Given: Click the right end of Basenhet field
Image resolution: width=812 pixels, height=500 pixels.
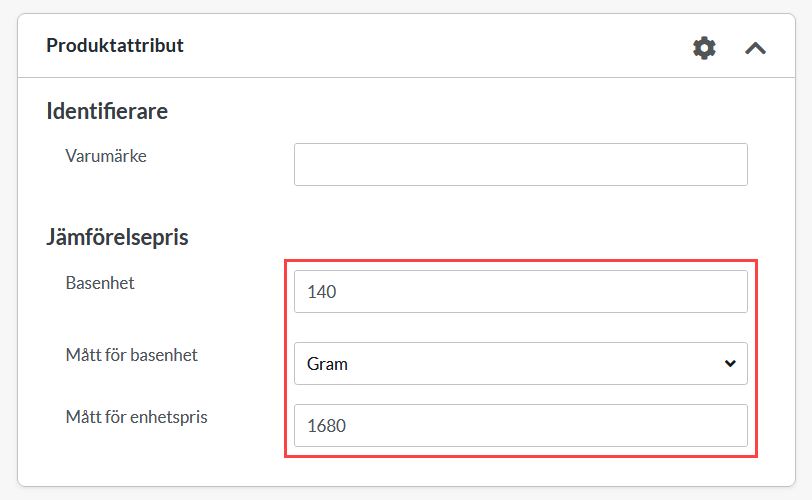Looking at the screenshot, I should pyautogui.click(x=730, y=291).
